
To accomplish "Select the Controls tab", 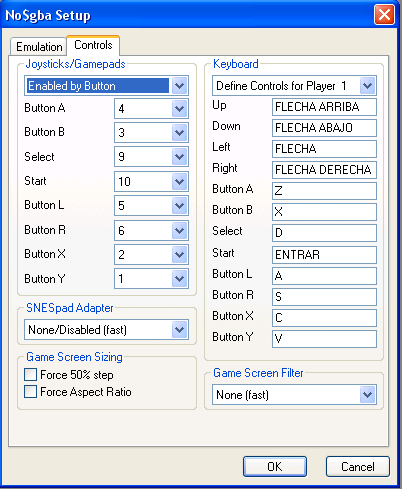I will point(93,45).
